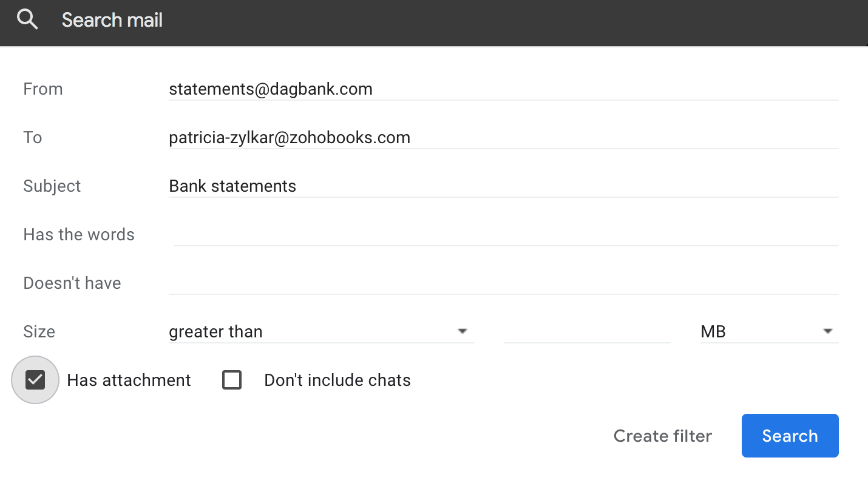The image size is (868, 483).
Task: Click the "Size" row label
Action: point(39,332)
